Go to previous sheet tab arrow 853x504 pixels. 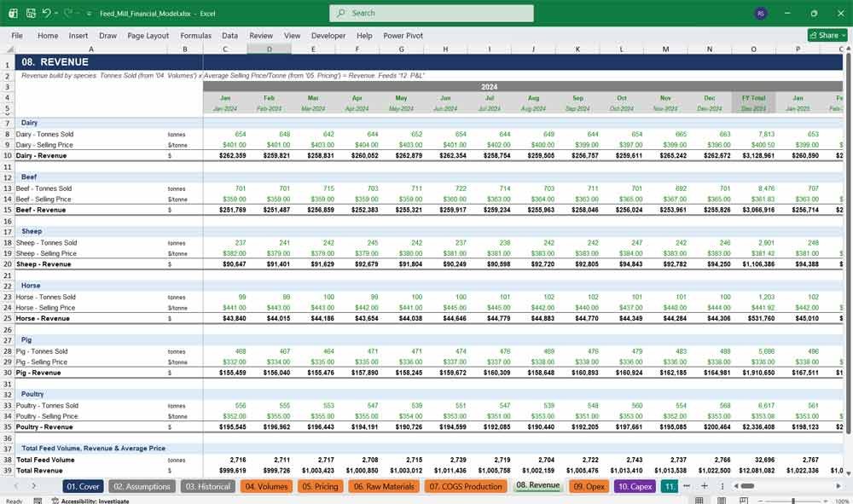point(15,486)
